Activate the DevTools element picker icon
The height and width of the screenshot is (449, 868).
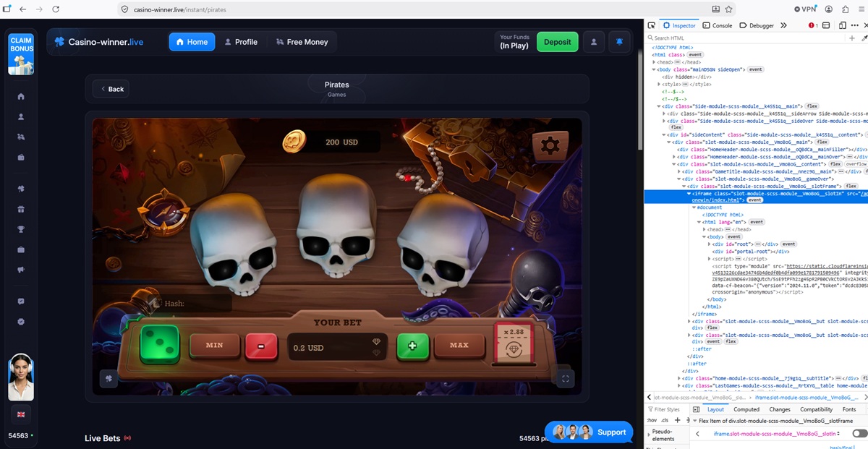pos(652,25)
